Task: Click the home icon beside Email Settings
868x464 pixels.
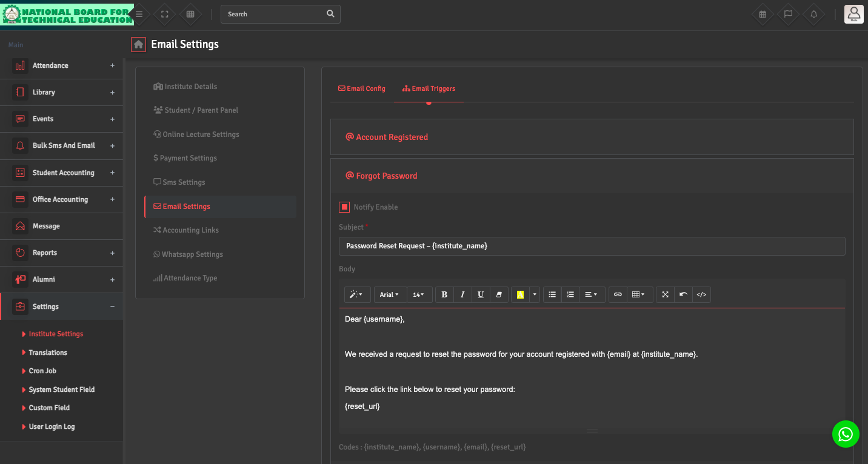Action: [138, 44]
